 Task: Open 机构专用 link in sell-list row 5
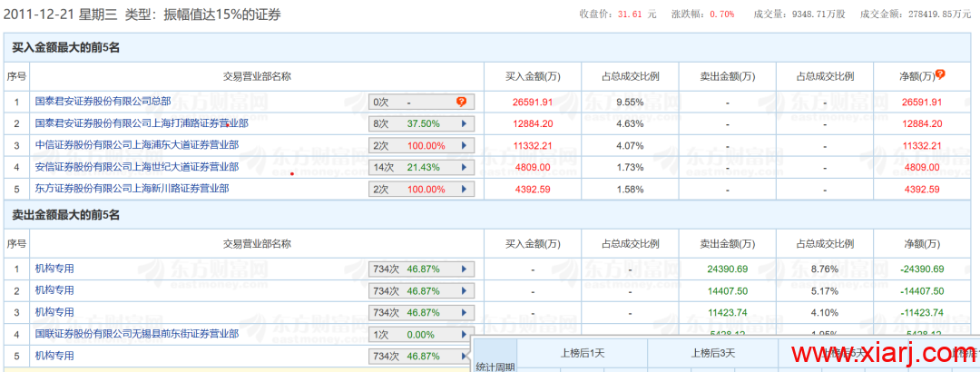click(x=54, y=356)
